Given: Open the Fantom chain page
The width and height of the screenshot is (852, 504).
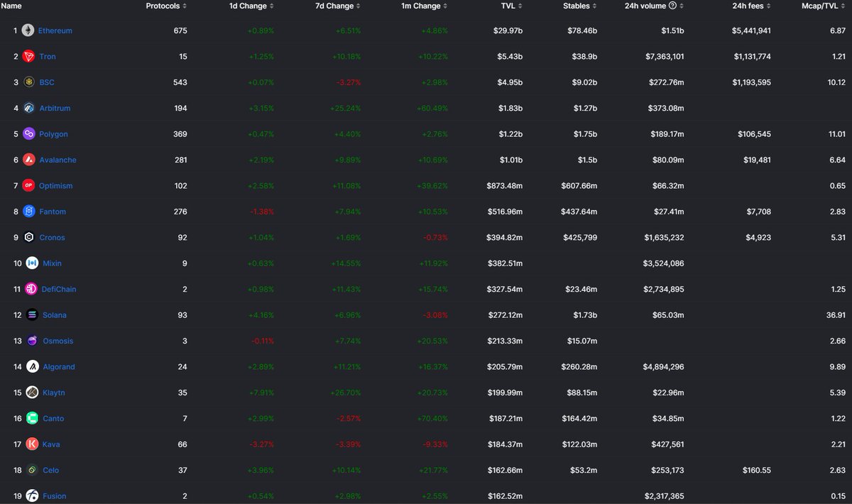Looking at the screenshot, I should pyautogui.click(x=53, y=212).
